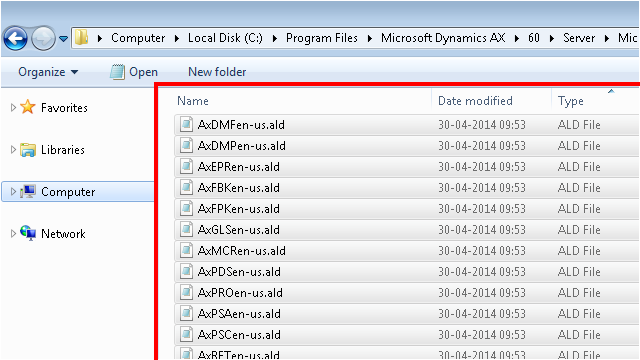
Task: Select file AxPDSen-us.ald
Action: click(239, 272)
